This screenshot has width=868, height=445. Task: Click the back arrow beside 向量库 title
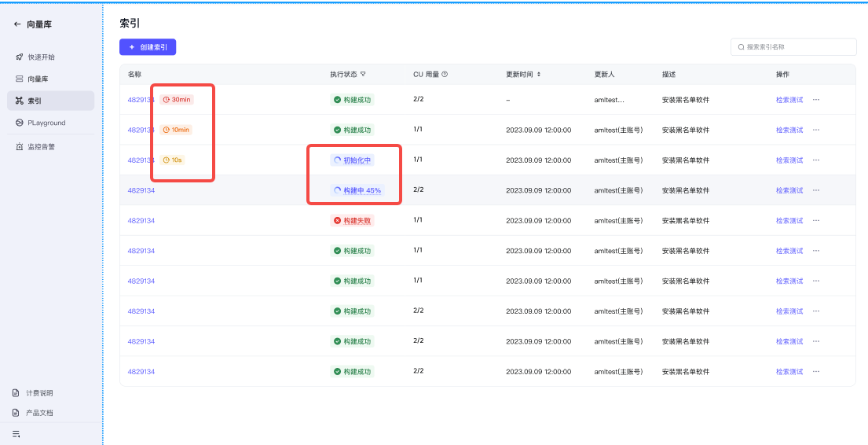click(x=17, y=24)
